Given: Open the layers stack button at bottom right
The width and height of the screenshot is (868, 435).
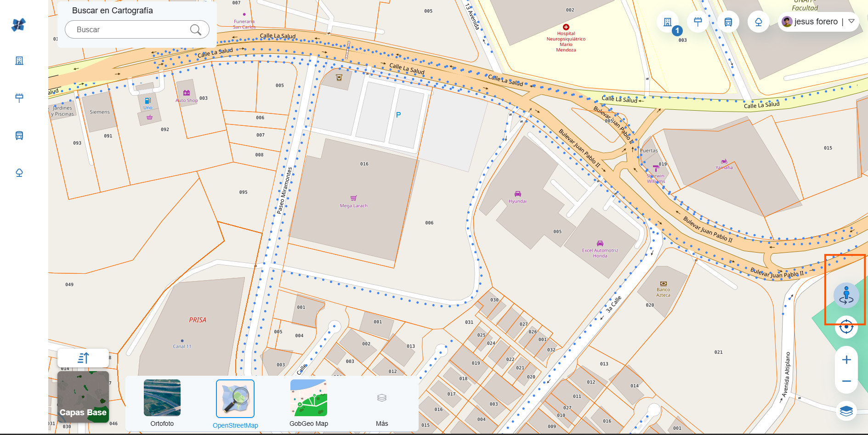Looking at the screenshot, I should pos(846,411).
